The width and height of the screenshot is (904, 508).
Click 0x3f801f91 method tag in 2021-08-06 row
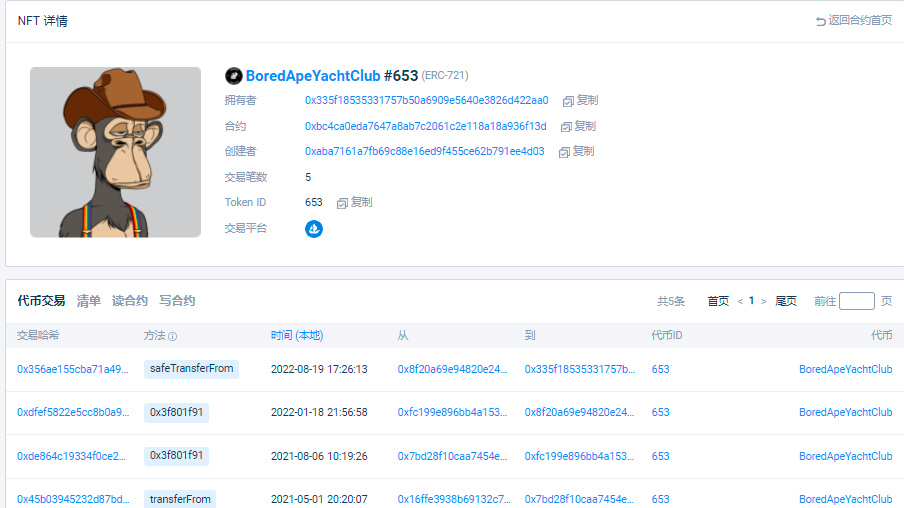click(x=176, y=456)
